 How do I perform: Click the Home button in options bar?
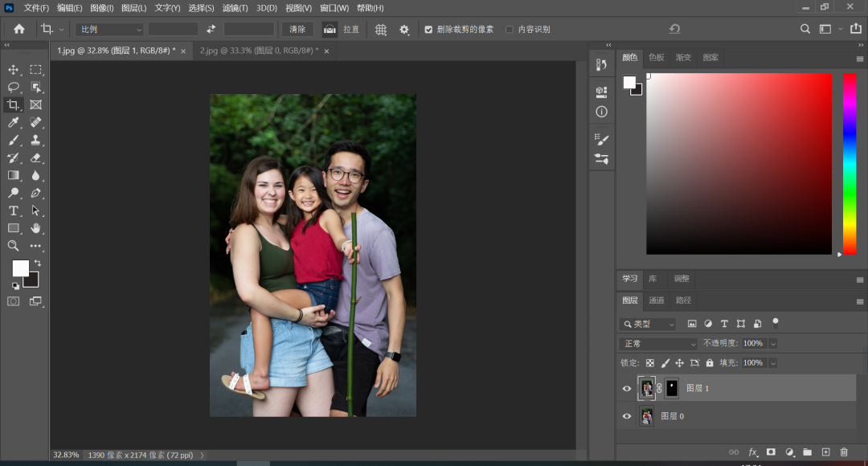pyautogui.click(x=19, y=30)
